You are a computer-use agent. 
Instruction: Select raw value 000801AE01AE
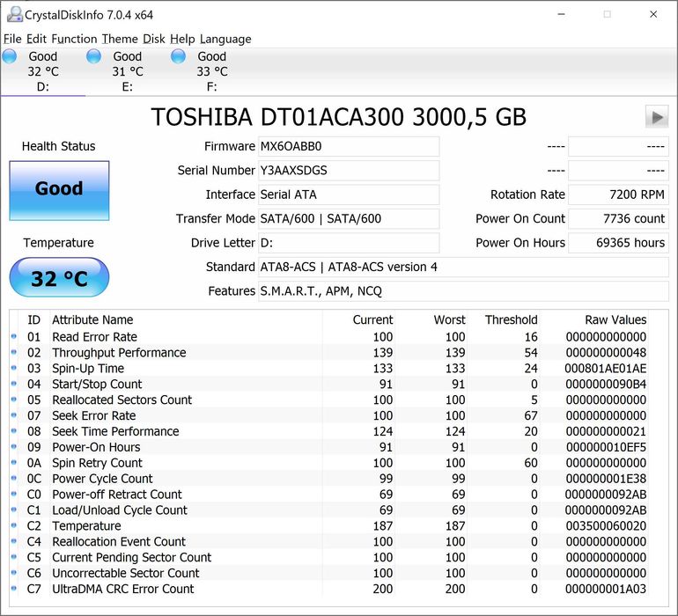point(606,369)
